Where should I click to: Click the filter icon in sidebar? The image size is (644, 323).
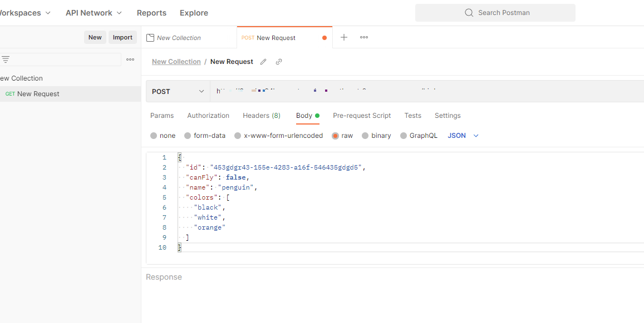point(6,59)
